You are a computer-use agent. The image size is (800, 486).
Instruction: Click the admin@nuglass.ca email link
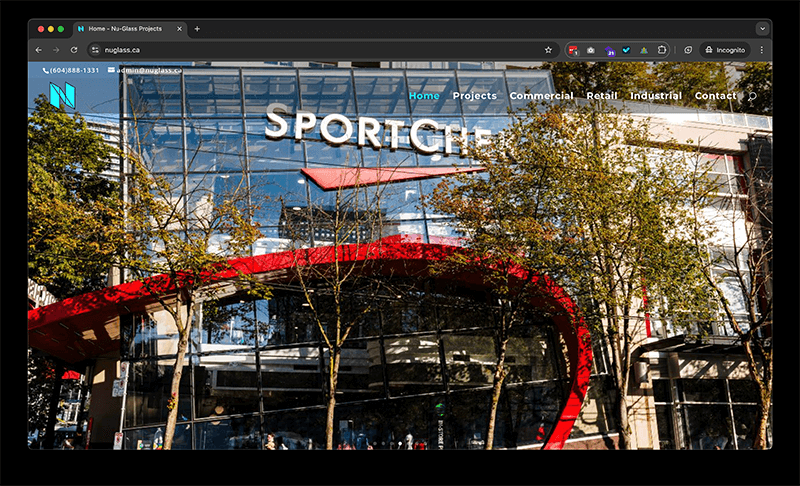[146, 70]
